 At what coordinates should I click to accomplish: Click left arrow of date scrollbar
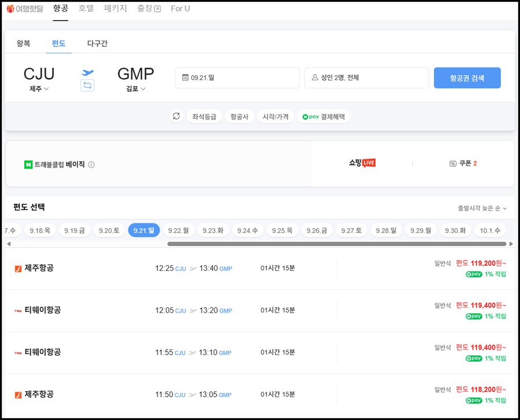coord(8,244)
